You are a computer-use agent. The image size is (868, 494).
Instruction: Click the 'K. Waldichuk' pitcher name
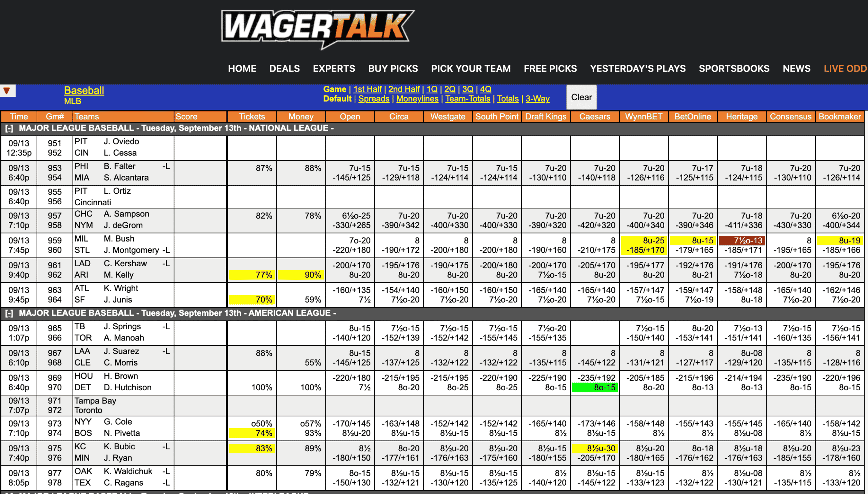click(x=128, y=472)
